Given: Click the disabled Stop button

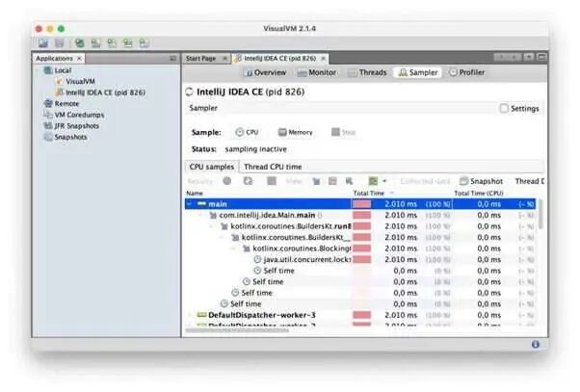Looking at the screenshot, I should (x=344, y=132).
